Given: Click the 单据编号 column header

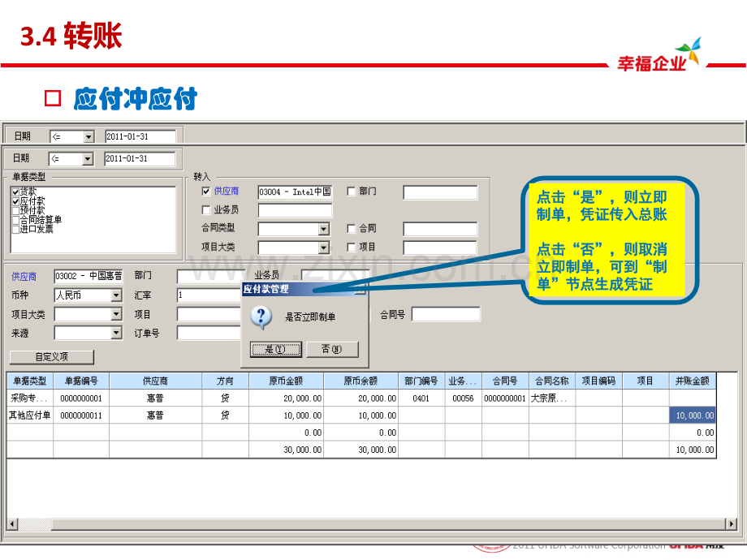Looking at the screenshot, I should [81, 381].
